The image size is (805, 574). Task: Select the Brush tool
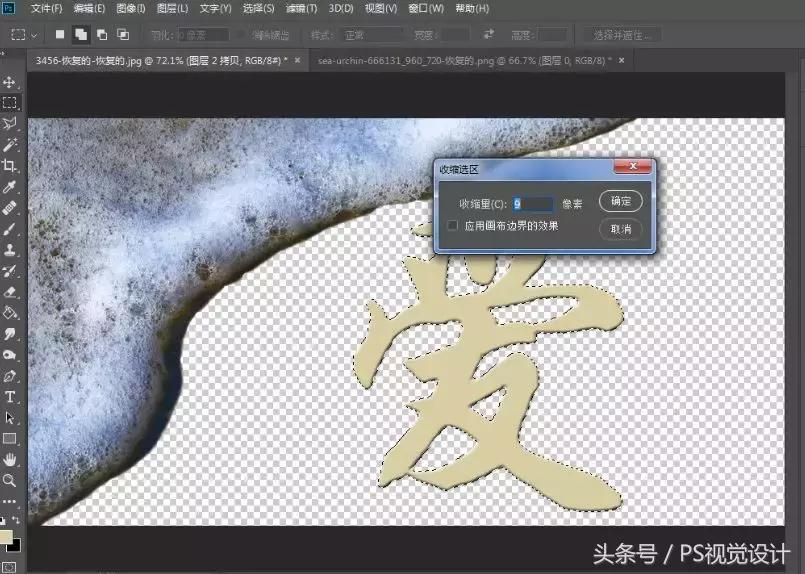[x=9, y=228]
